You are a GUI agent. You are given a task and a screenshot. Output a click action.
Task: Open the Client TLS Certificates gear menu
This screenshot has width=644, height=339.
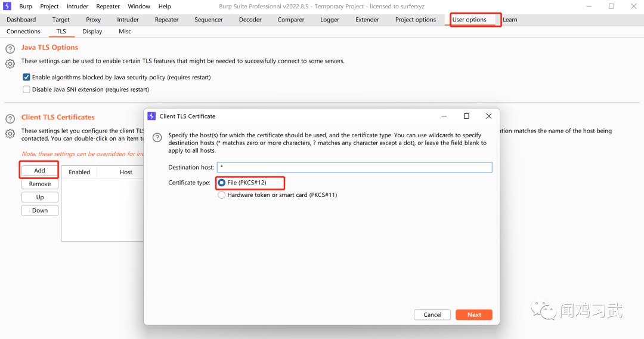10,134
